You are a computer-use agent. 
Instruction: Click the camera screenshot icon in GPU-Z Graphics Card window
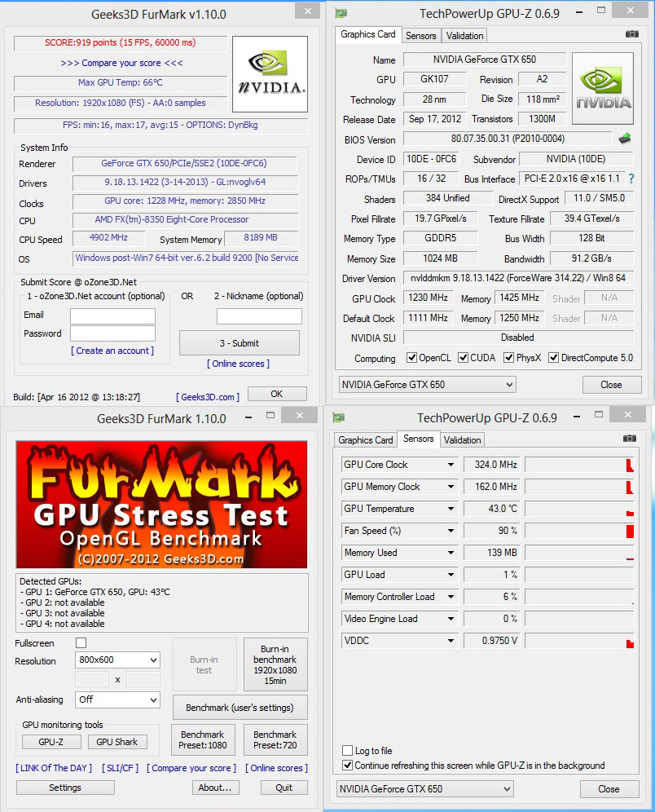pos(631,34)
